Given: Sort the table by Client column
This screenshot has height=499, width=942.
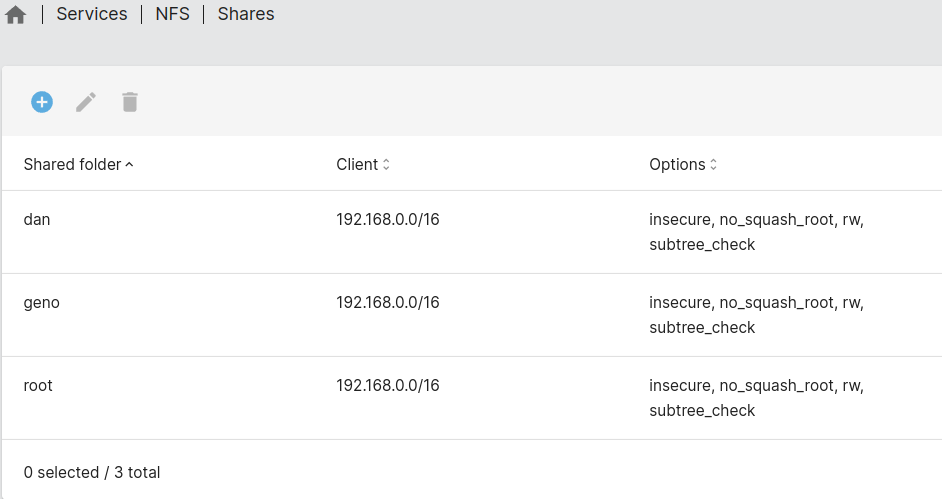Looking at the screenshot, I should tap(357, 164).
